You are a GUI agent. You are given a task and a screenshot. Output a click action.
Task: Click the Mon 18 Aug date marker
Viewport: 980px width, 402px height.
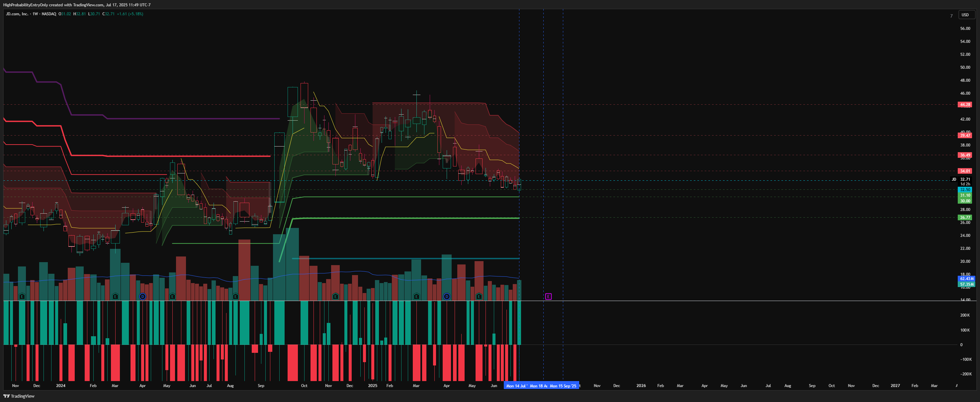(x=538, y=386)
